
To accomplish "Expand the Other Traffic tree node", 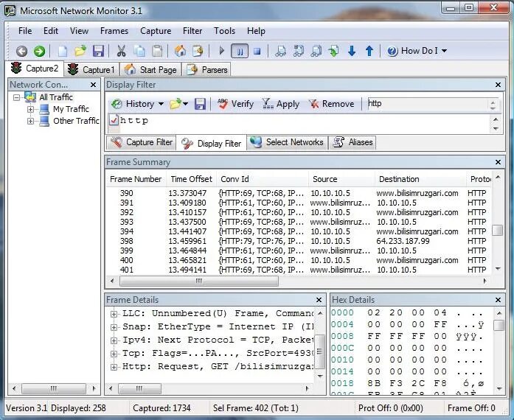I will click(30, 121).
